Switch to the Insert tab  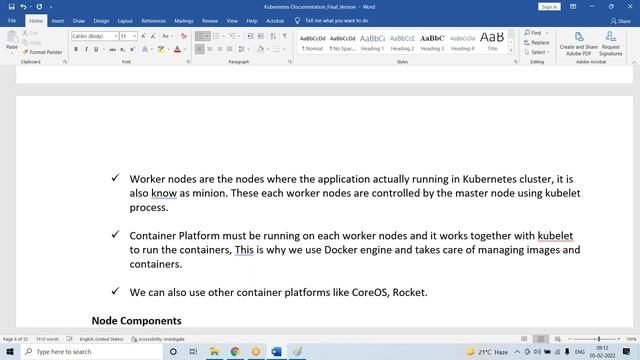(x=58, y=20)
